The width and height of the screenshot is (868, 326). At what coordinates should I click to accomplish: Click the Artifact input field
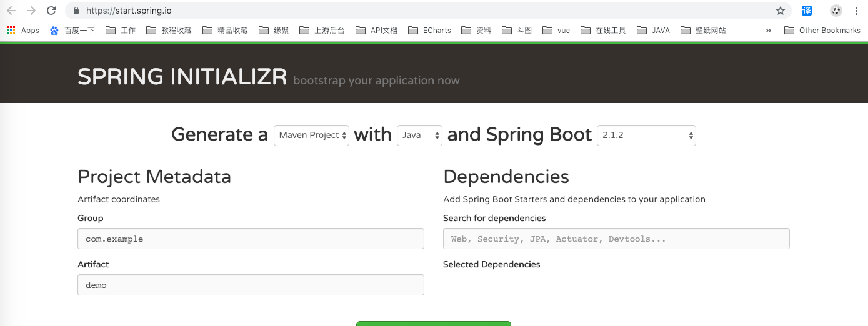click(251, 285)
